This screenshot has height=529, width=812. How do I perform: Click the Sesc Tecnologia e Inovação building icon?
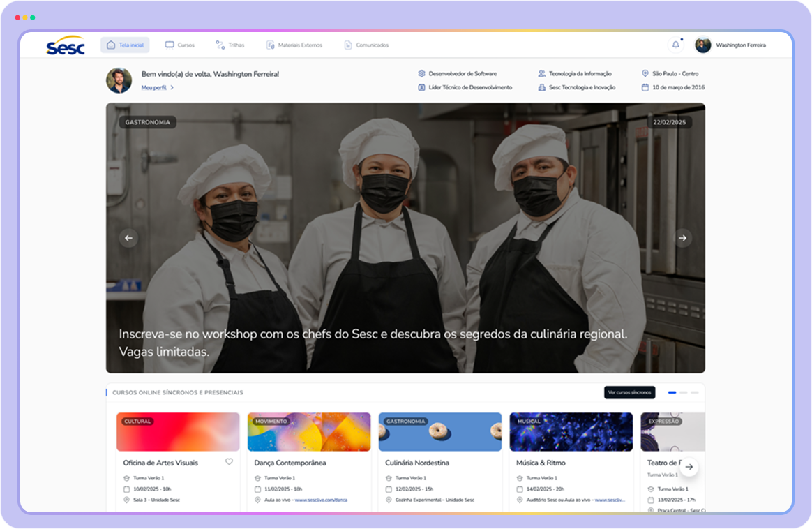(x=541, y=87)
